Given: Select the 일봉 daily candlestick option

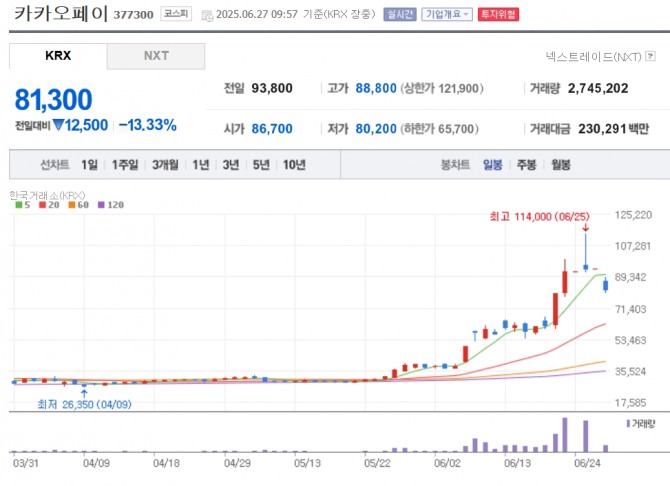Looking at the screenshot, I should [x=492, y=165].
